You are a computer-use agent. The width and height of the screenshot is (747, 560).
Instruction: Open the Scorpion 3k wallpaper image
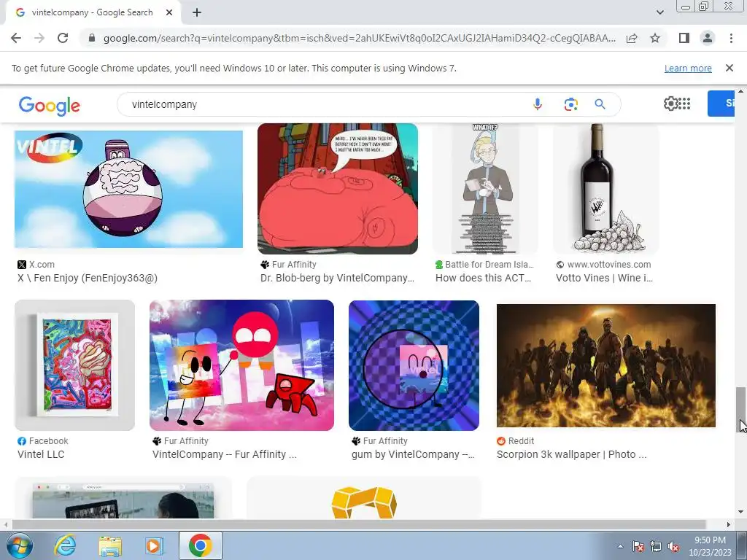point(606,365)
